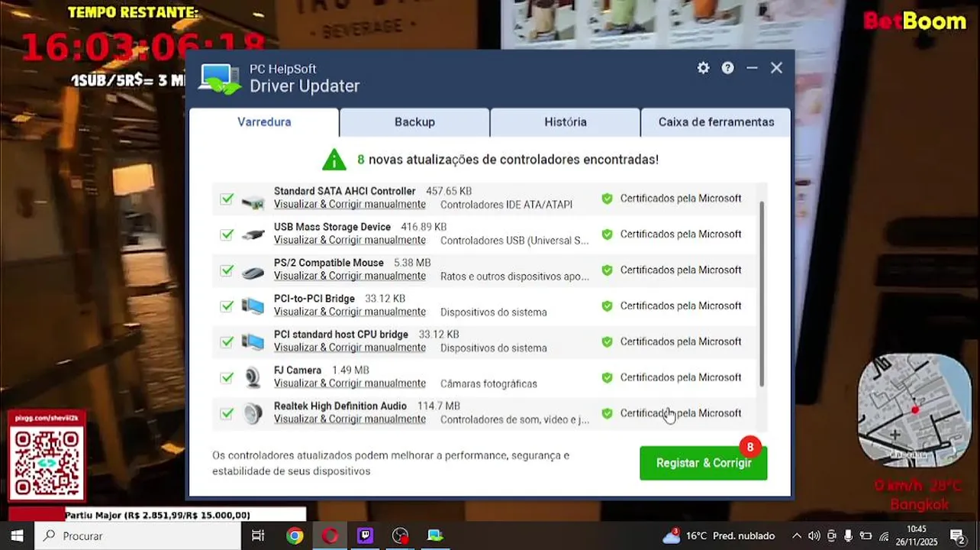The width and height of the screenshot is (980, 550).
Task: Click the USB Mass Storage Device icon
Action: [253, 235]
